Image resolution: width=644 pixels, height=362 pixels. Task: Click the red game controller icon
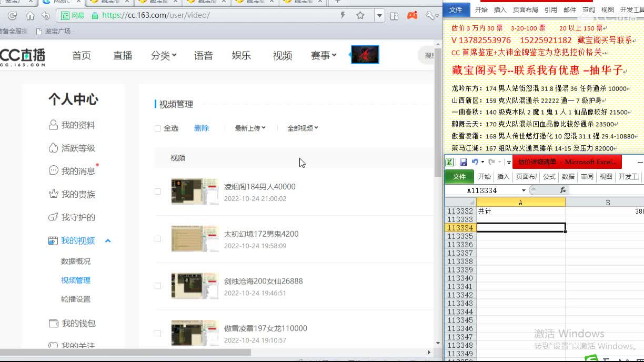(x=412, y=15)
